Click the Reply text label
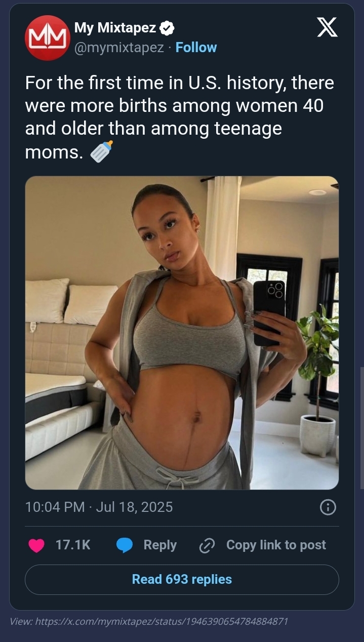The height and width of the screenshot is (642, 364). pos(160,545)
